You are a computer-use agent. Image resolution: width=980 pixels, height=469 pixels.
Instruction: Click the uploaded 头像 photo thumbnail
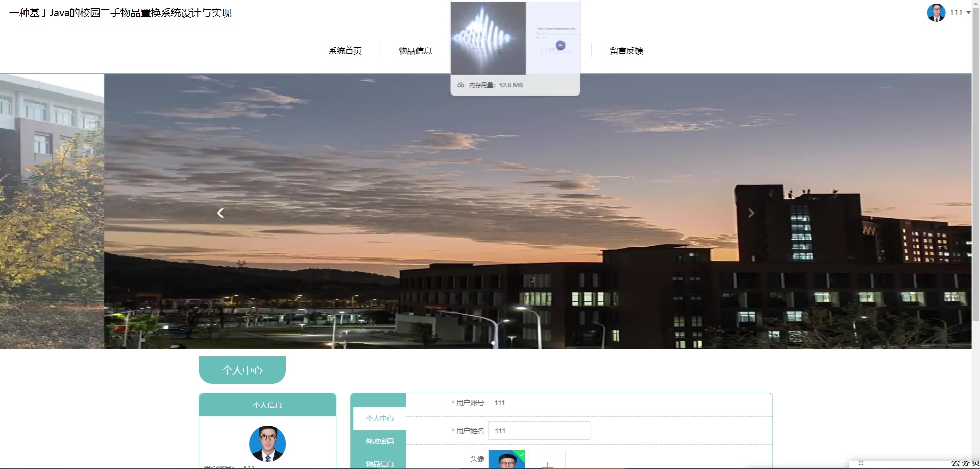[x=507, y=459]
